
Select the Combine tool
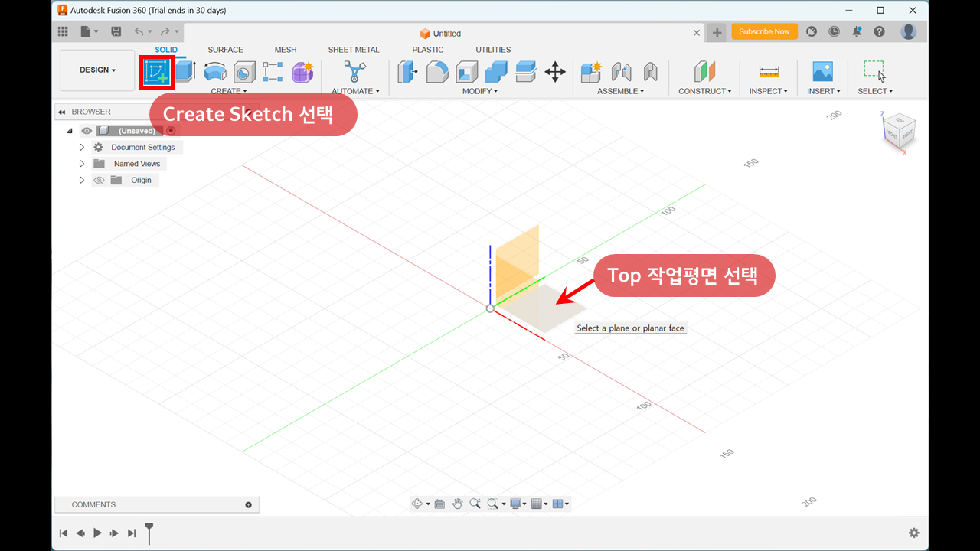(496, 72)
